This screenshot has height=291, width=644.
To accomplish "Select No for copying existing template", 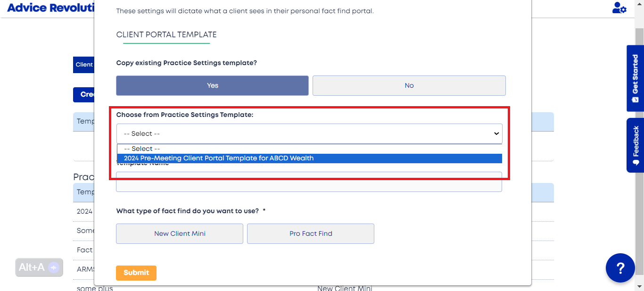I will point(409,85).
